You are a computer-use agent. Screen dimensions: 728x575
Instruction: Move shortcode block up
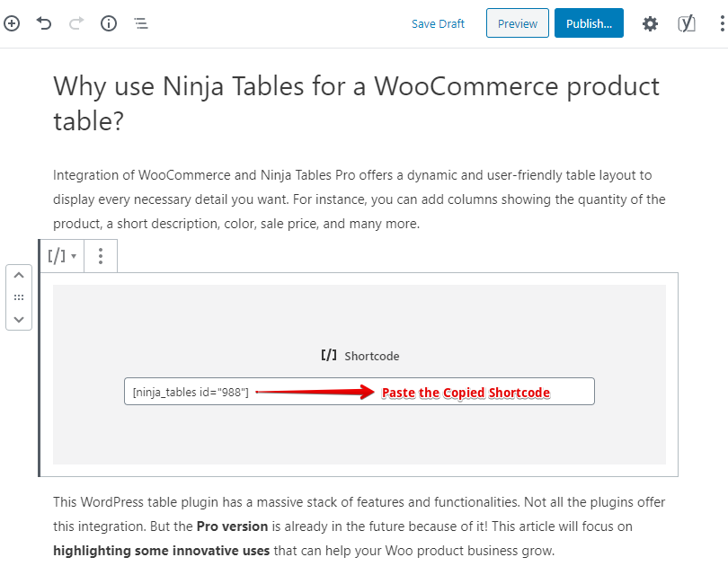point(19,275)
